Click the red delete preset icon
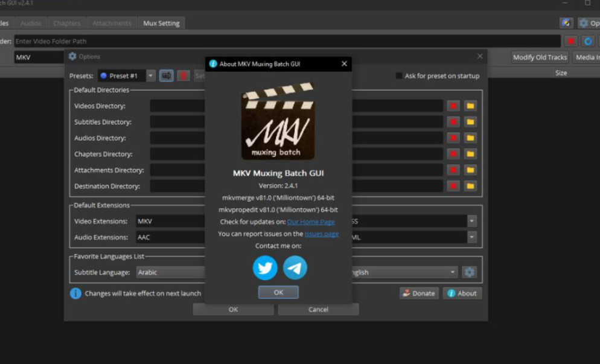 tap(184, 76)
